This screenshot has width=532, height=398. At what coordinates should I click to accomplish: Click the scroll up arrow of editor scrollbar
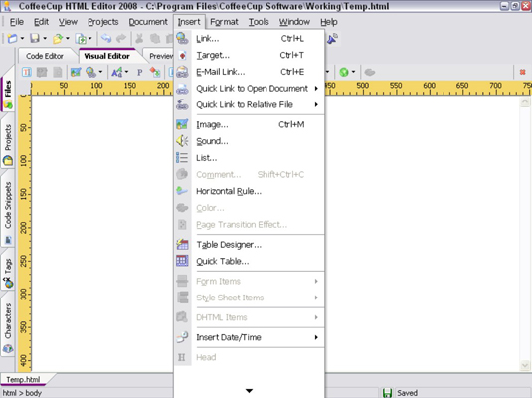[x=524, y=101]
